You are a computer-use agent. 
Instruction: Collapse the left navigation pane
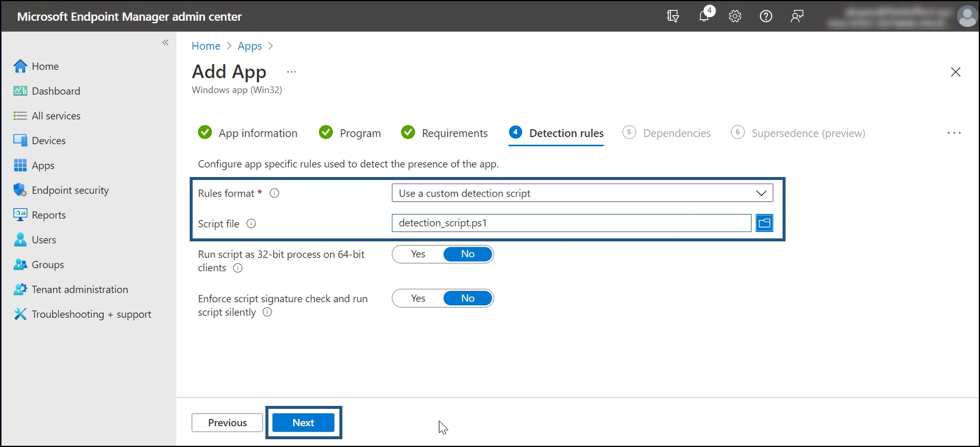pyautogui.click(x=165, y=42)
